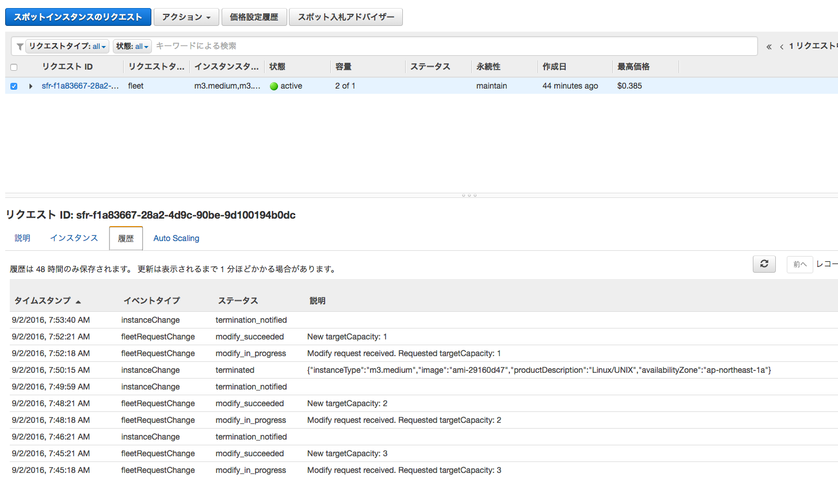Select 'New targetCapacity: 3' description
838x504 pixels.
[x=348, y=453]
